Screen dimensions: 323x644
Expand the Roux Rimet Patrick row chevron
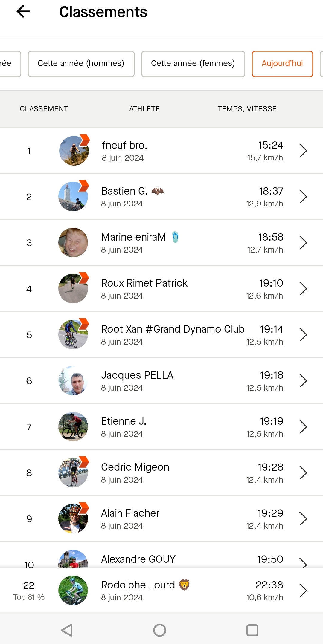click(x=303, y=289)
